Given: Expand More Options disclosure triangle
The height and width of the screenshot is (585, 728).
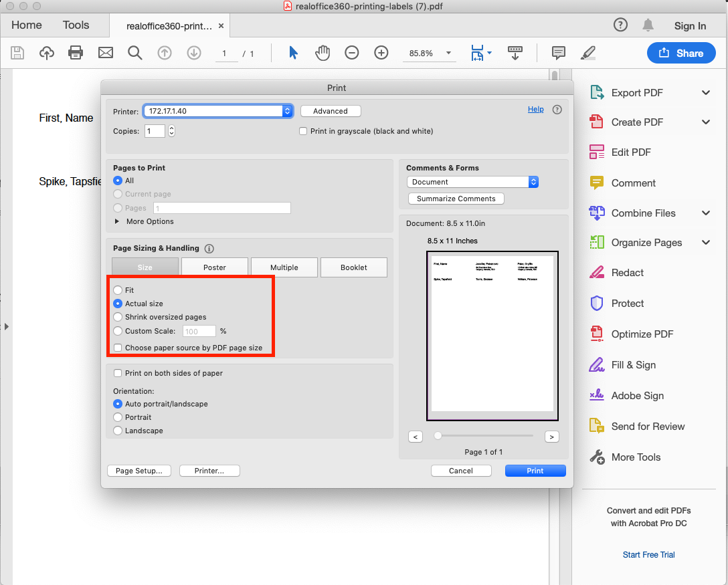Looking at the screenshot, I should pyautogui.click(x=117, y=221).
